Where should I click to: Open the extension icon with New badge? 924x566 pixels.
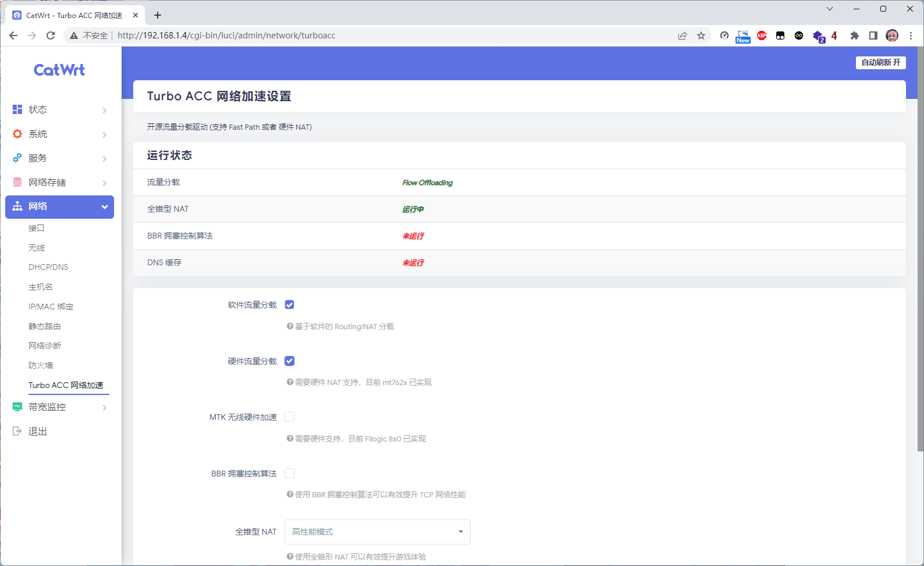pos(743,37)
